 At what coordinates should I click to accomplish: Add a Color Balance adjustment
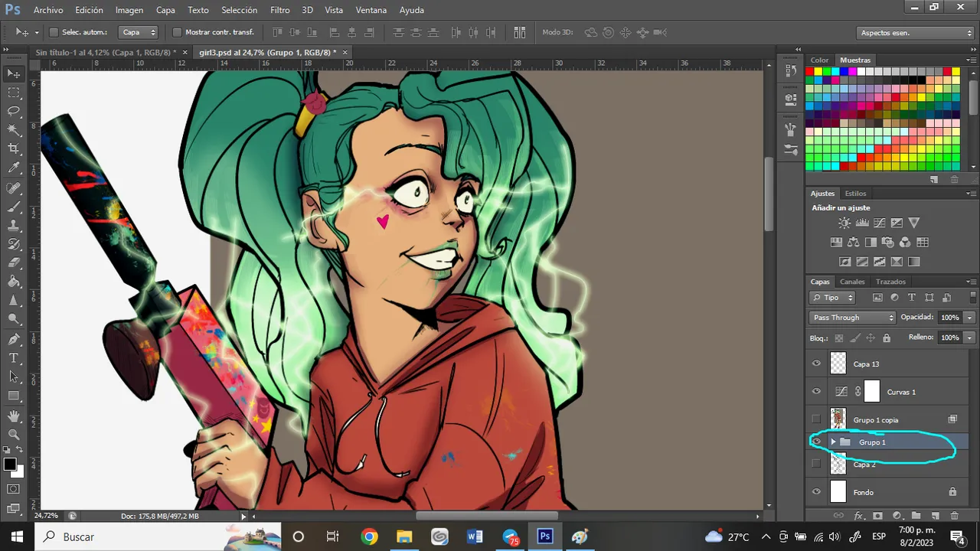click(x=853, y=243)
